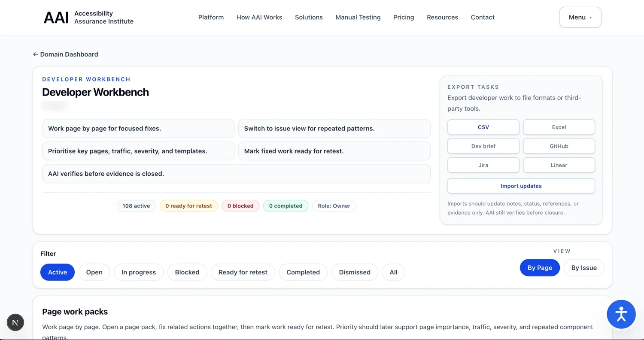
Task: Click the round N badge icon
Action: (15, 322)
